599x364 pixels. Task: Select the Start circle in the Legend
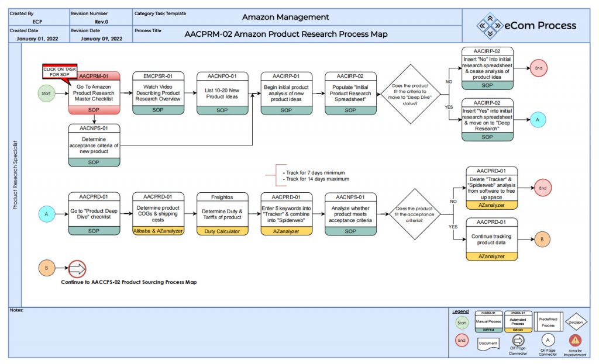(x=461, y=323)
